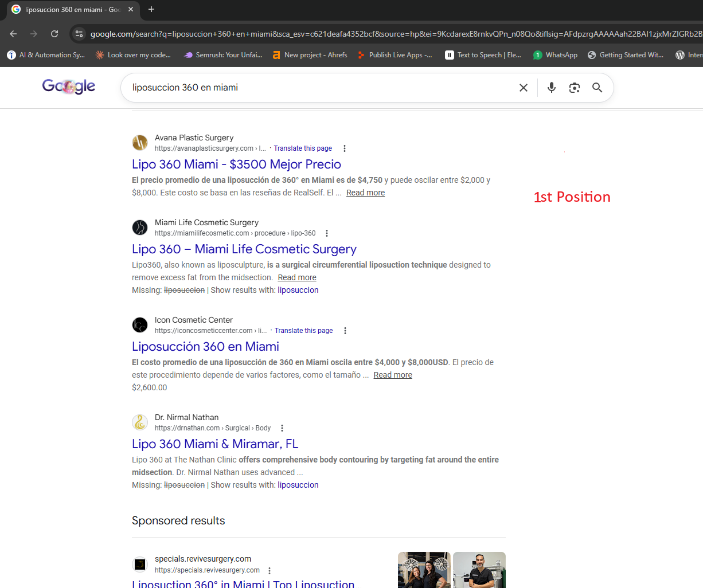This screenshot has height=588, width=703.
Task: Open WhatsApp bookmark
Action: 555,55
